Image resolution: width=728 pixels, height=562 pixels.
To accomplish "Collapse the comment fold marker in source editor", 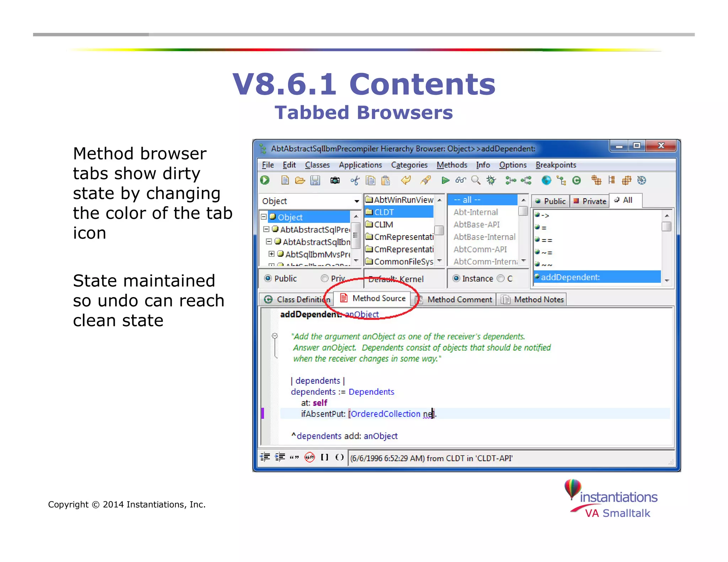I will pos(275,336).
